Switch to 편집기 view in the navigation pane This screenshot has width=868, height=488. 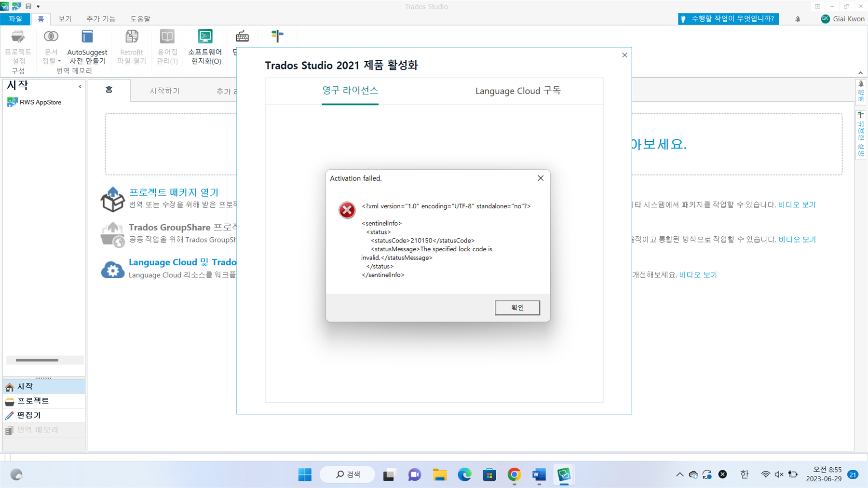(x=29, y=415)
